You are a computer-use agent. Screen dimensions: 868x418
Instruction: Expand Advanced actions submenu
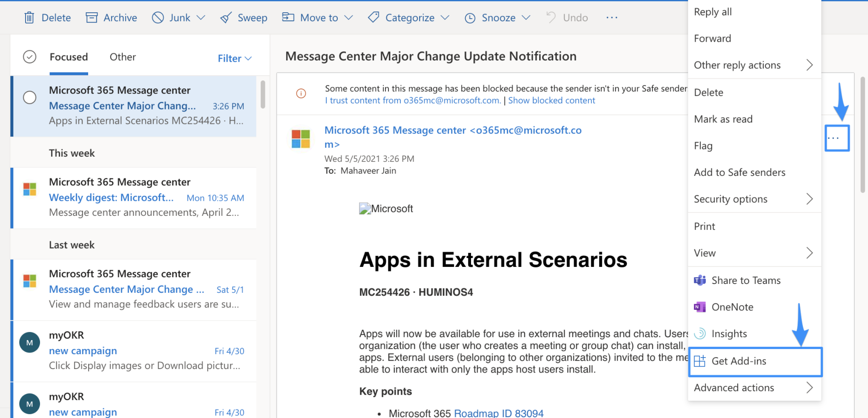click(x=754, y=388)
